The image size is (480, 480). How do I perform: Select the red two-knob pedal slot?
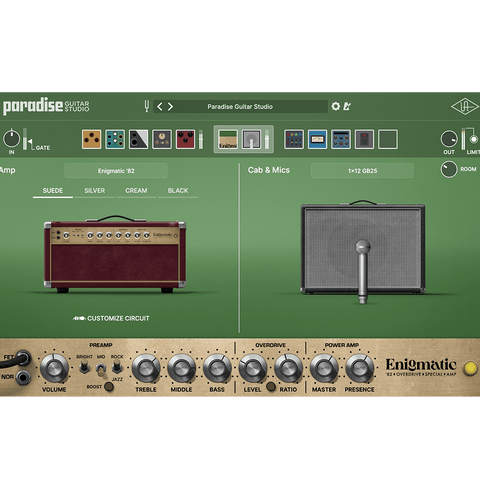point(185,139)
